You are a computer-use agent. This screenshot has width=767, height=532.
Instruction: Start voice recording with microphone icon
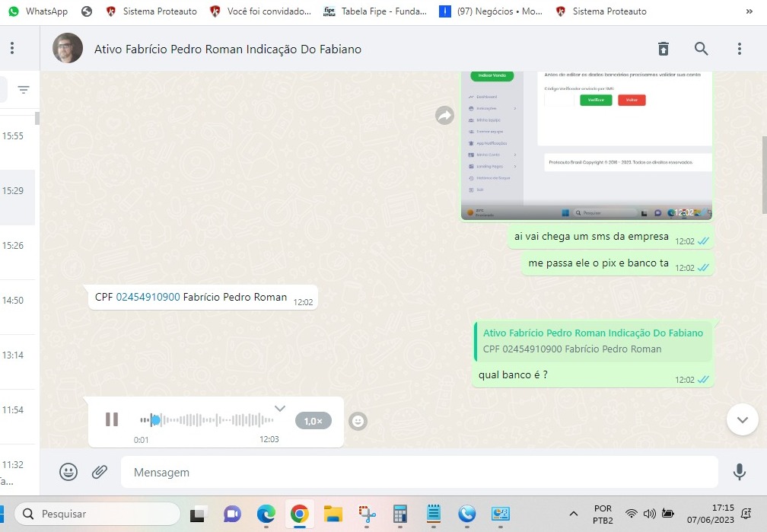[x=739, y=472]
